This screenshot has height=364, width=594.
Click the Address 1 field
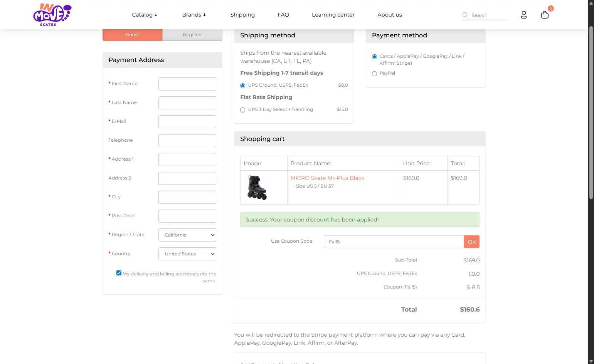pos(187,159)
